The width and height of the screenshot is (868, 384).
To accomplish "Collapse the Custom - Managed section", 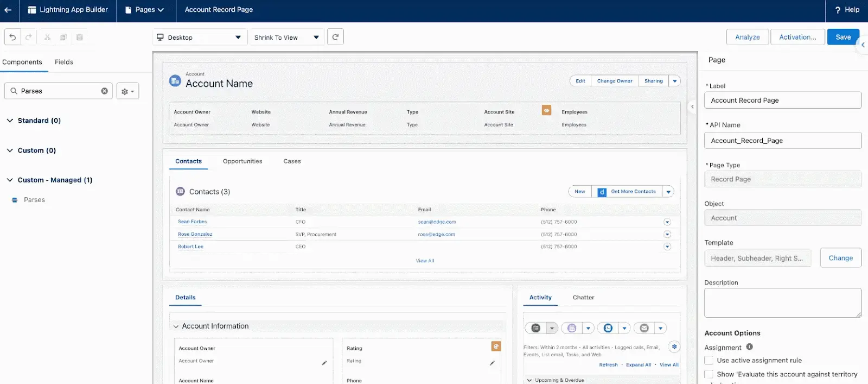I will tap(10, 180).
